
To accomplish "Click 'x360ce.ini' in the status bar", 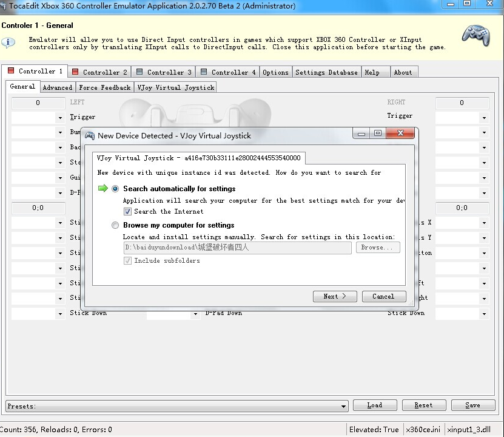I will 423,430.
